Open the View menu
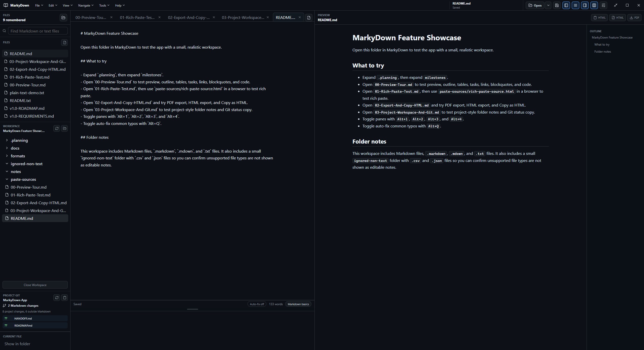The width and height of the screenshot is (644, 350). [x=67, y=5]
